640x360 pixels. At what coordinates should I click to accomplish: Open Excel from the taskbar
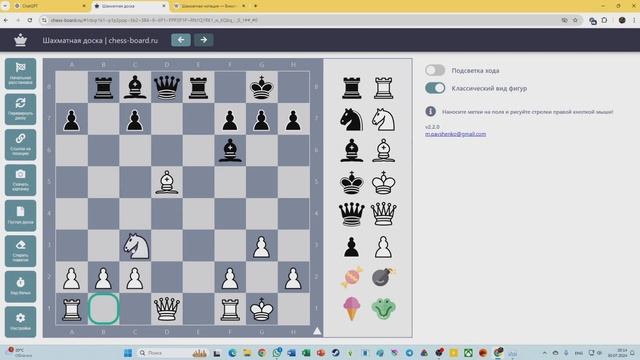click(x=306, y=353)
